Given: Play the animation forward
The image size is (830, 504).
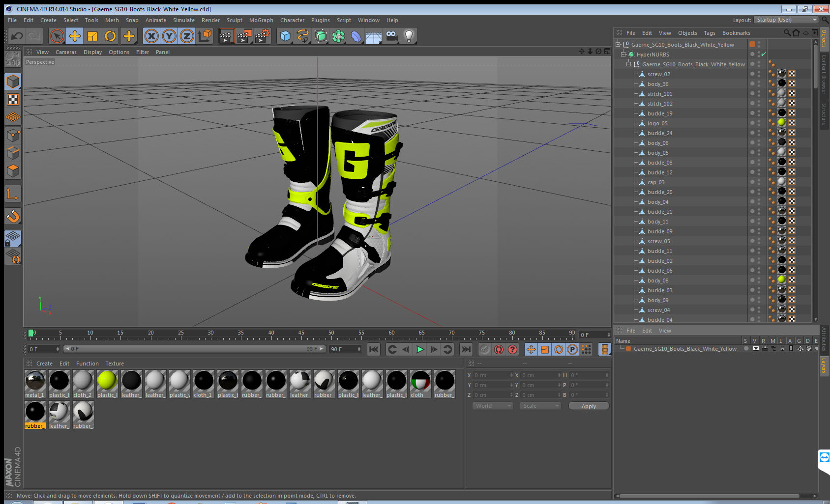Looking at the screenshot, I should [420, 349].
